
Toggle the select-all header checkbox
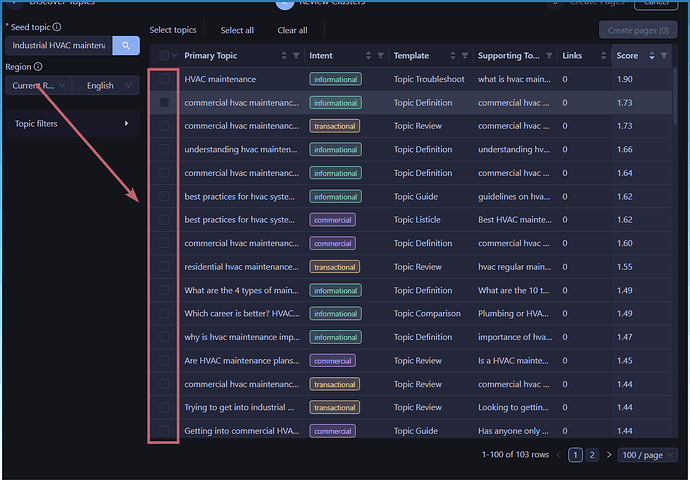pos(164,56)
